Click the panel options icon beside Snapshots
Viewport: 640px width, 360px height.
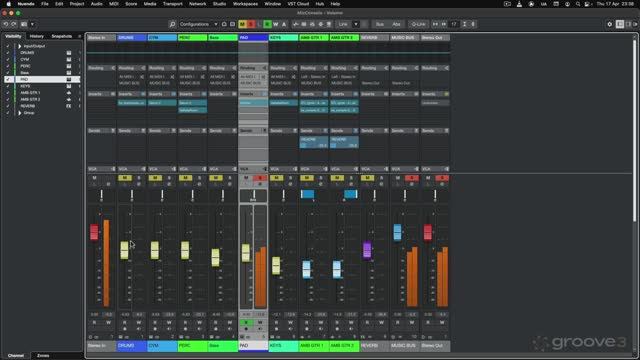pyautogui.click(x=80, y=36)
